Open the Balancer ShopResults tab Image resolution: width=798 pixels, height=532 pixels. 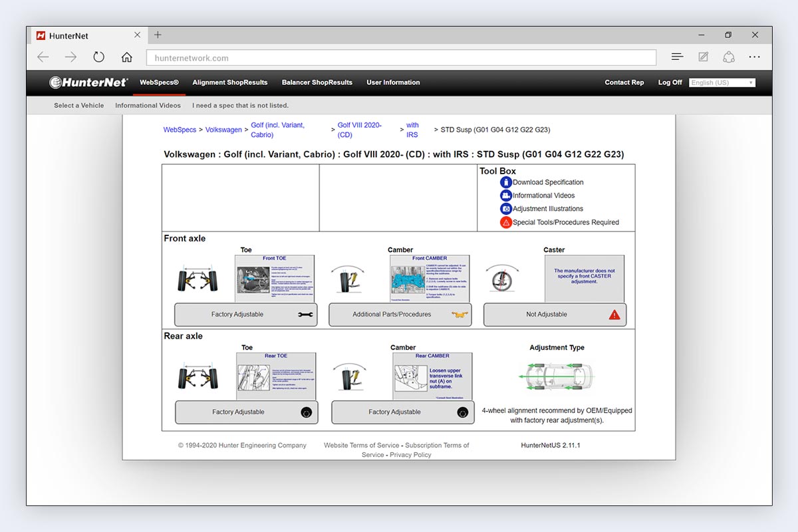coord(317,82)
